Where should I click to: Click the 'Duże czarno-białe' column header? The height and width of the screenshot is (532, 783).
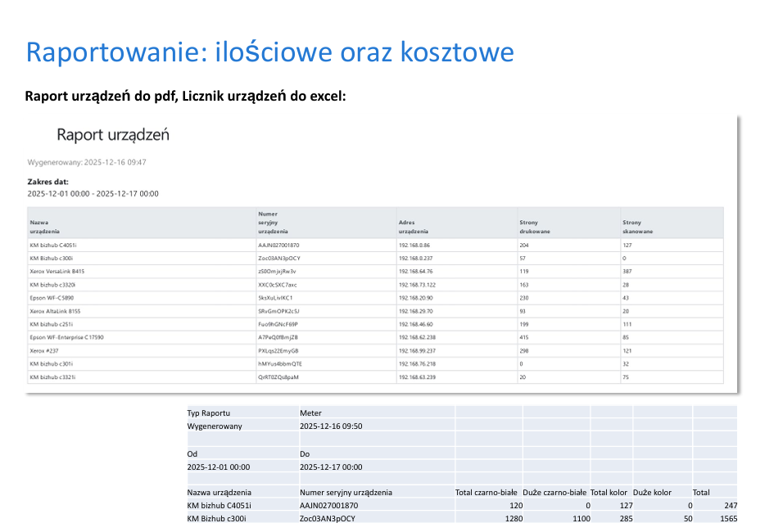554,492
